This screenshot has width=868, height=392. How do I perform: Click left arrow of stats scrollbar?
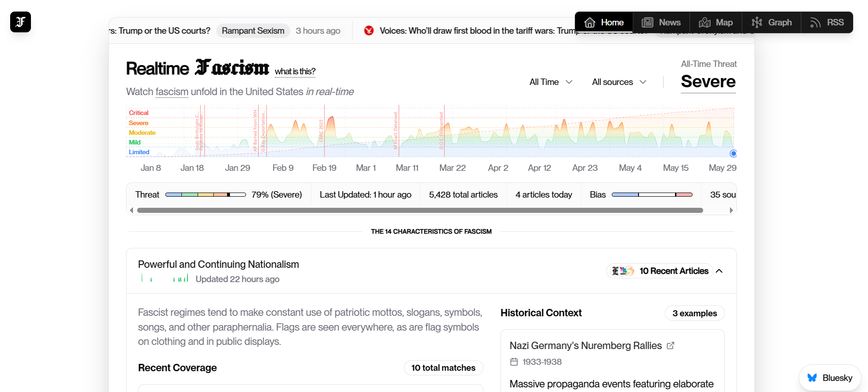click(132, 210)
